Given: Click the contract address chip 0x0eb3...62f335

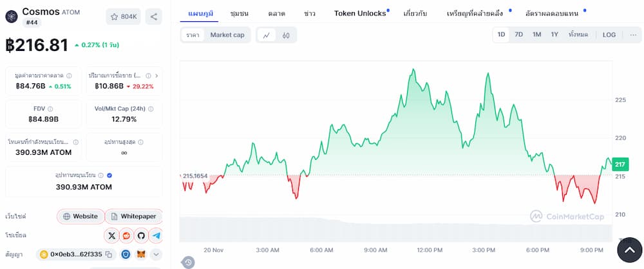Looking at the screenshot, I should pos(76,255).
